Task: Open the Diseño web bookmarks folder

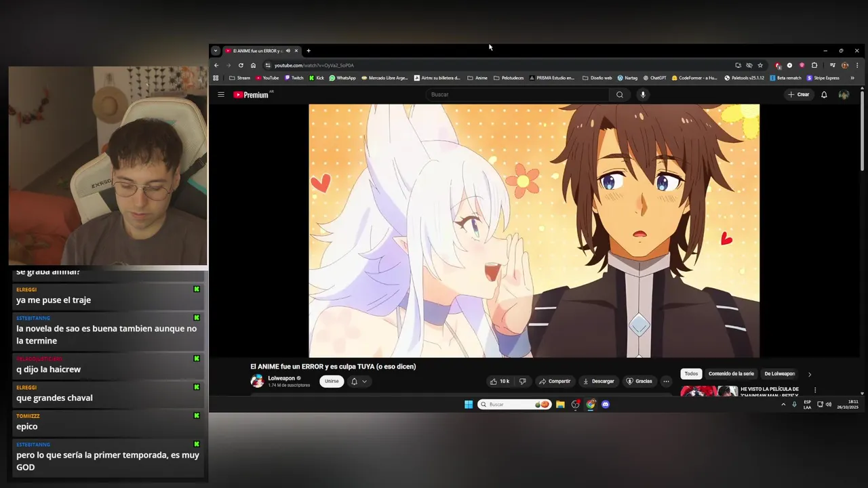Action: [x=597, y=78]
